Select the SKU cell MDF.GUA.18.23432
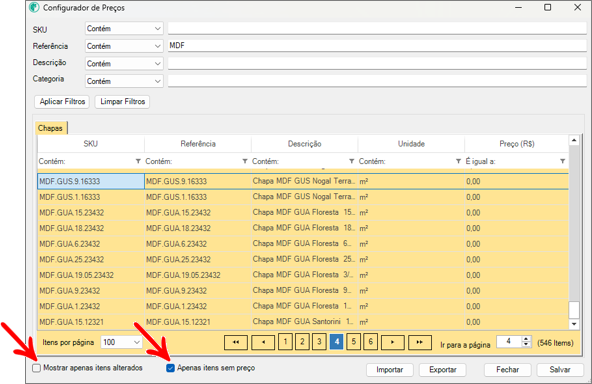 pos(91,228)
